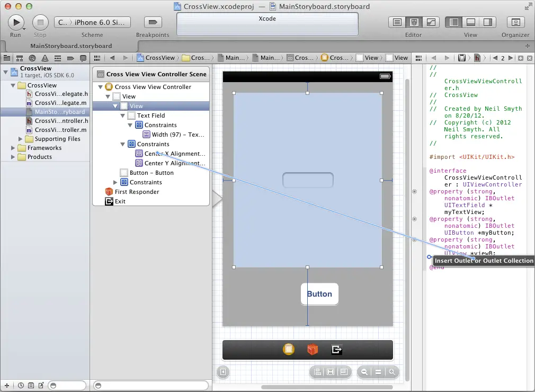Zoom out the storyboard canvas
The height and width of the screenshot is (392, 535).
pyautogui.click(x=364, y=372)
